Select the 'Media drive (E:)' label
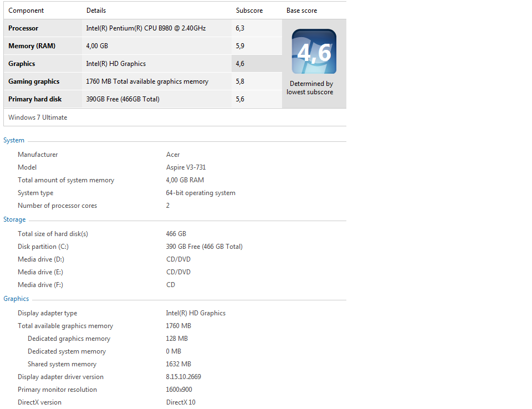Image resolution: width=532 pixels, height=409 pixels. click(x=40, y=272)
